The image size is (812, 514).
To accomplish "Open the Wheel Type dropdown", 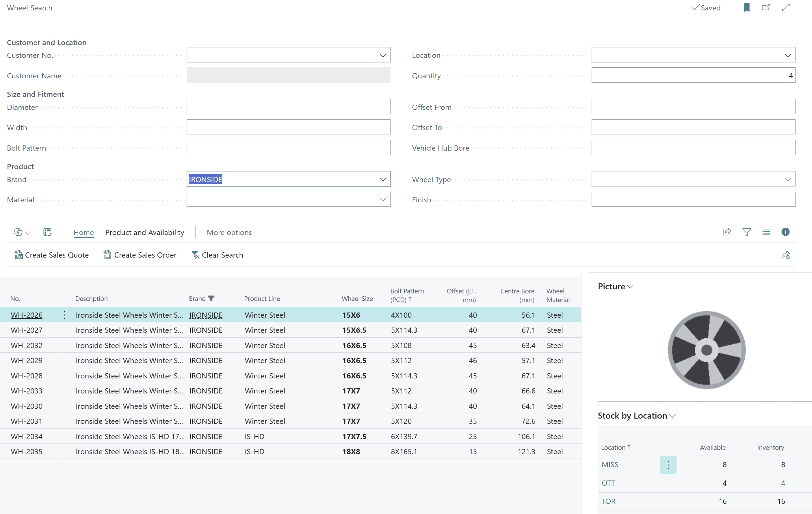I will [x=788, y=179].
